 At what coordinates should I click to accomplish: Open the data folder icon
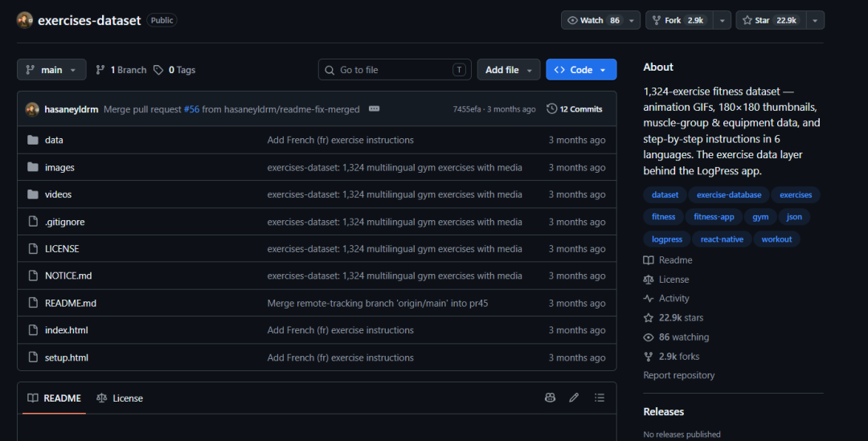(x=33, y=140)
